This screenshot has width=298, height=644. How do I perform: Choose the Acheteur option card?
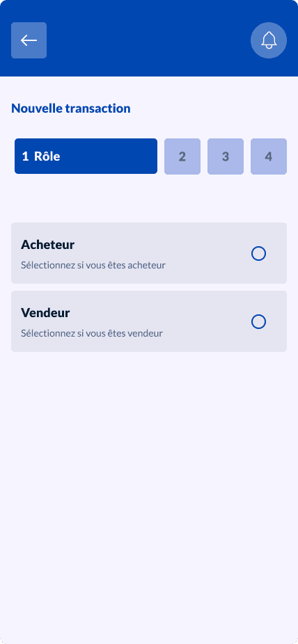(149, 253)
